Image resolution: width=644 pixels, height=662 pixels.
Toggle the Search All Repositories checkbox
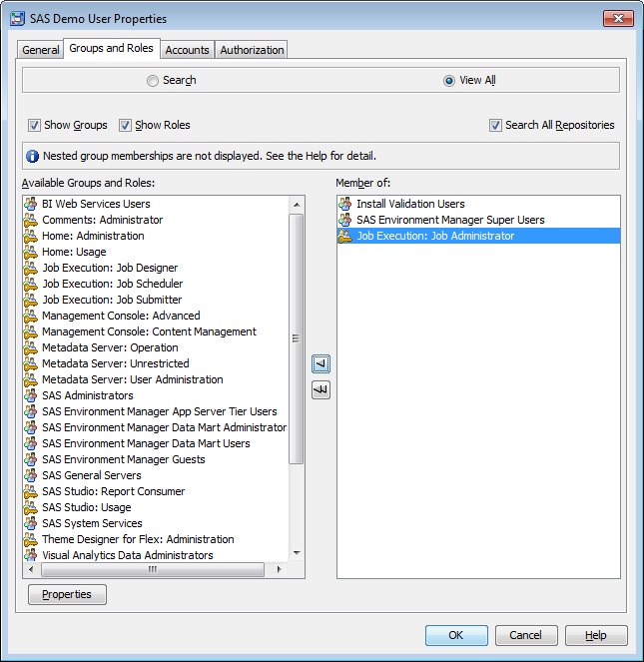[495, 126]
